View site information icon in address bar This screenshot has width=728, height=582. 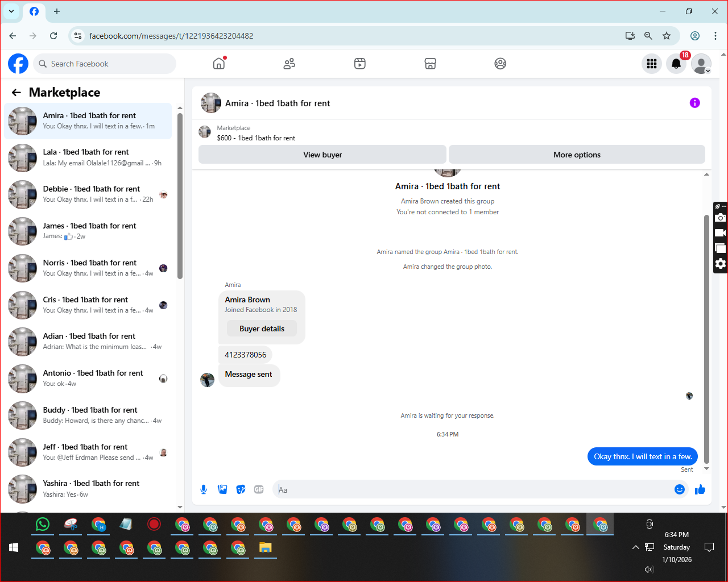[x=78, y=36]
